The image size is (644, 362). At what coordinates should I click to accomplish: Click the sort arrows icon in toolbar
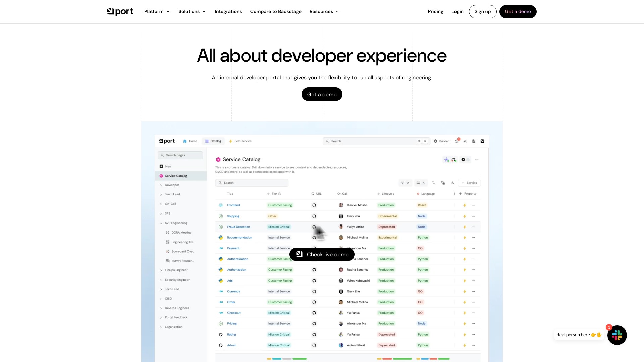(433, 183)
